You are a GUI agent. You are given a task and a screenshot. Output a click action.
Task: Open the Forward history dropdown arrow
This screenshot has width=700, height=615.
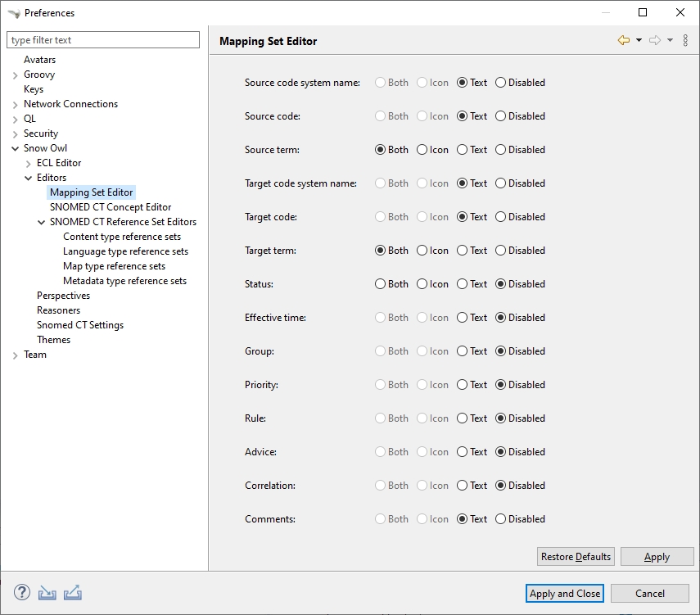670,40
